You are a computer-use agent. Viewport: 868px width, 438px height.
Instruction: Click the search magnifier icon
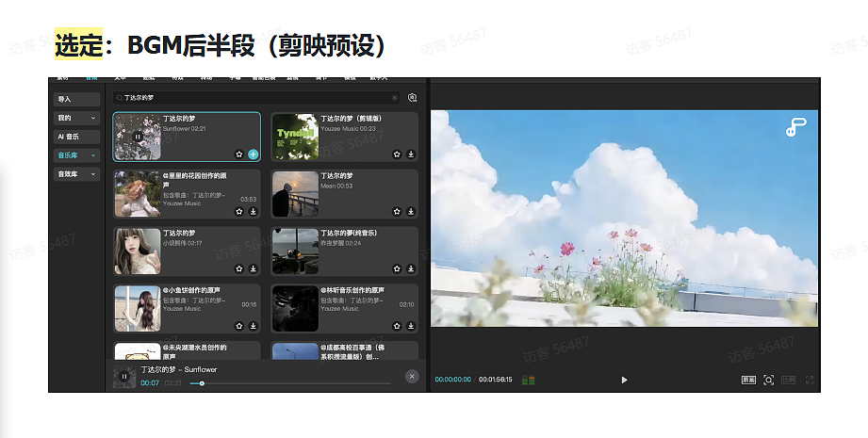119,98
